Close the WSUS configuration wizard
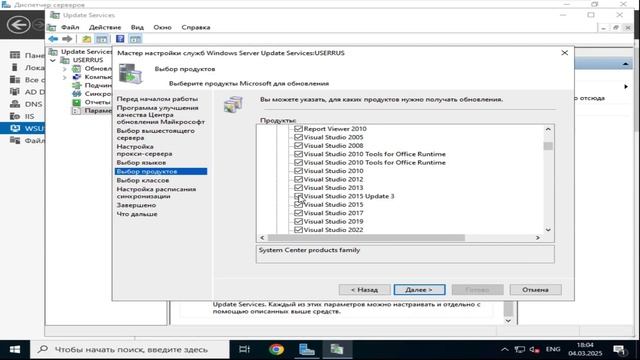Image resolution: width=640 pixels, height=360 pixels. point(564,53)
